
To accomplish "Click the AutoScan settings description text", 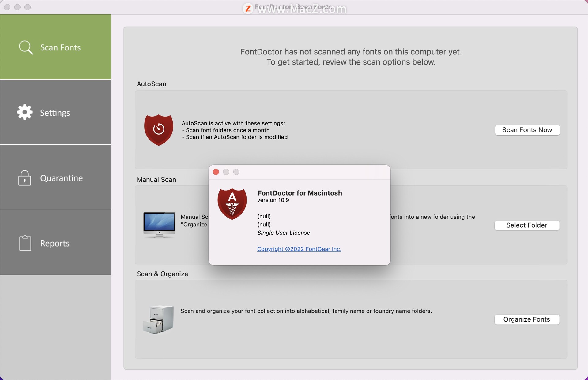I will point(235,130).
